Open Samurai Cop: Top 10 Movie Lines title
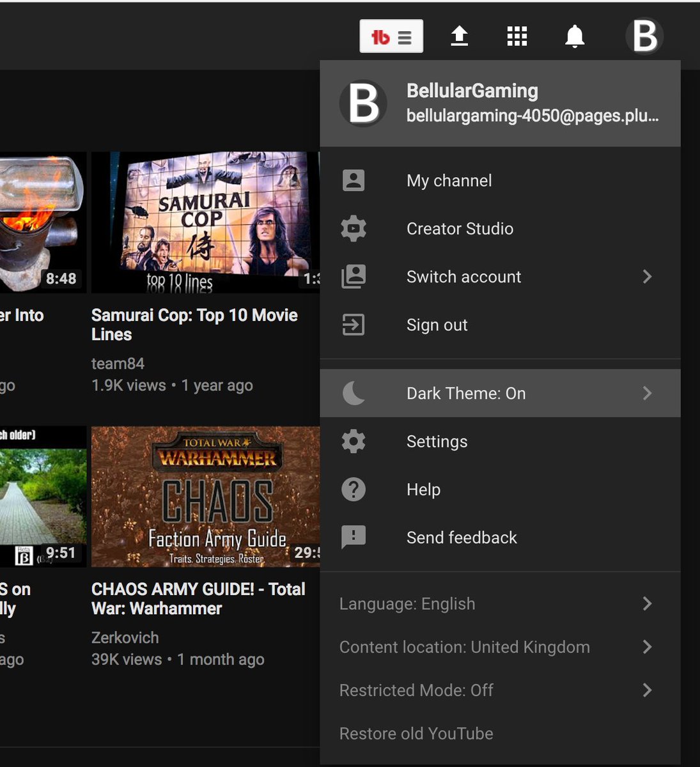700x767 pixels. [194, 325]
